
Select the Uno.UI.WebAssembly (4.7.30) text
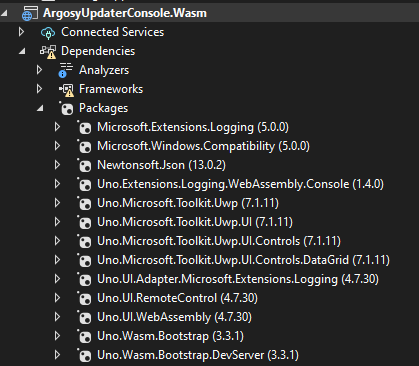(174, 317)
